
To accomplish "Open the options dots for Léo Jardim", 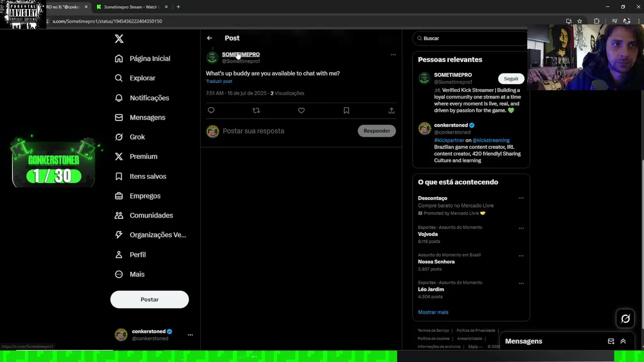I will (x=521, y=284).
